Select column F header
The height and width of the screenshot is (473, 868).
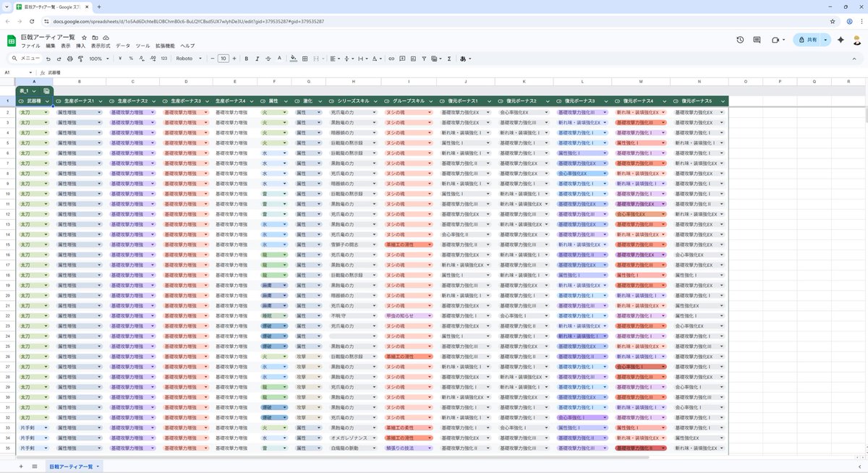(274, 82)
